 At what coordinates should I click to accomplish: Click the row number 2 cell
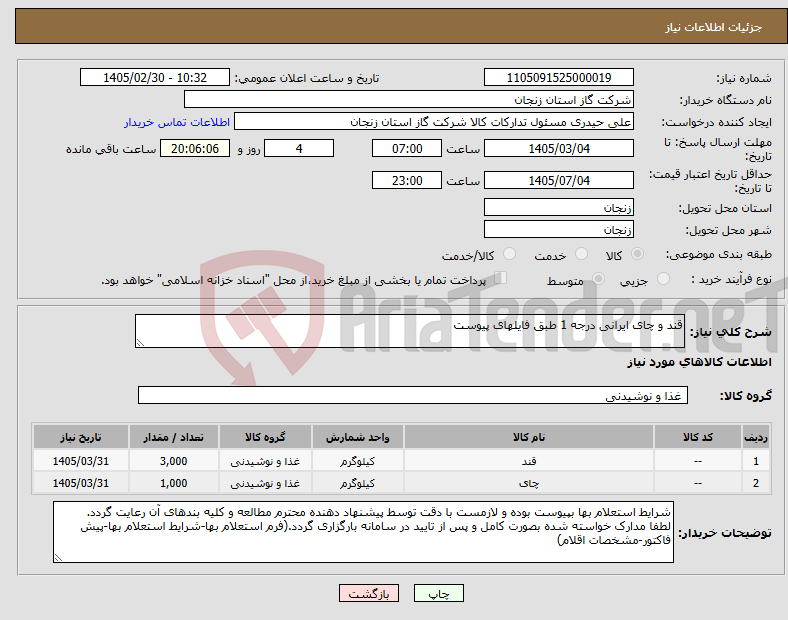click(x=756, y=483)
